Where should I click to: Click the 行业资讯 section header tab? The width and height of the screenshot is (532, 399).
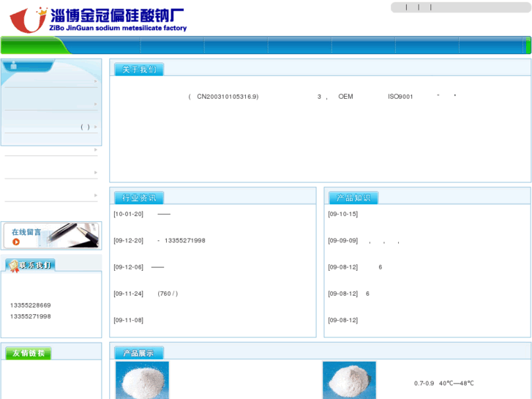[x=139, y=198]
